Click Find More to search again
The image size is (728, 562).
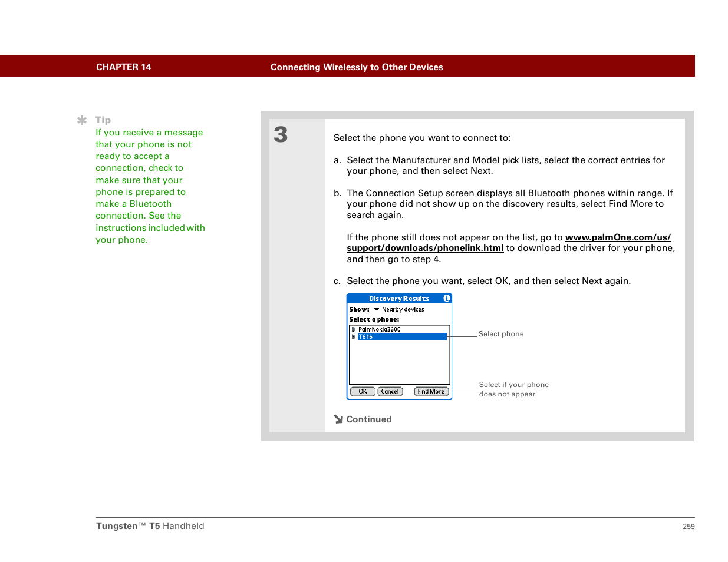[431, 392]
